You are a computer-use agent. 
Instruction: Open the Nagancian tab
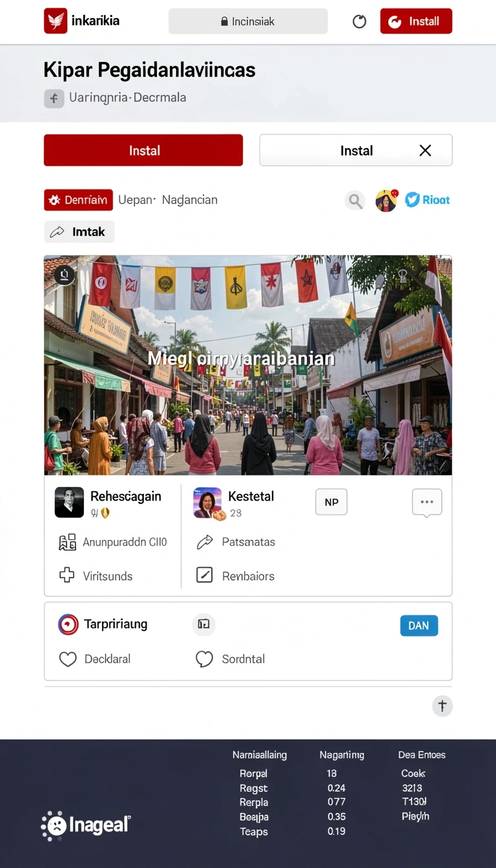190,200
